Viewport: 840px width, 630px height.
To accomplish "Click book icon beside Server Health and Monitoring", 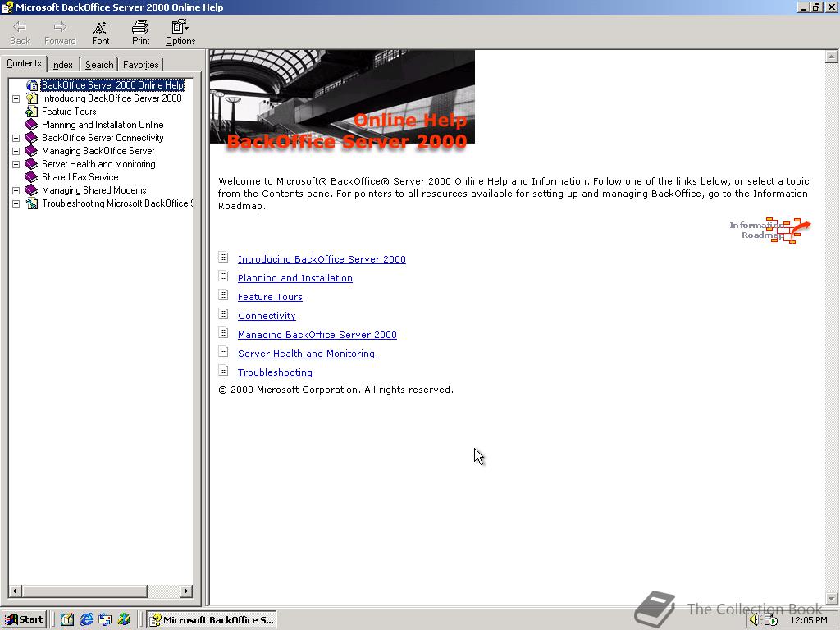I will (x=32, y=164).
